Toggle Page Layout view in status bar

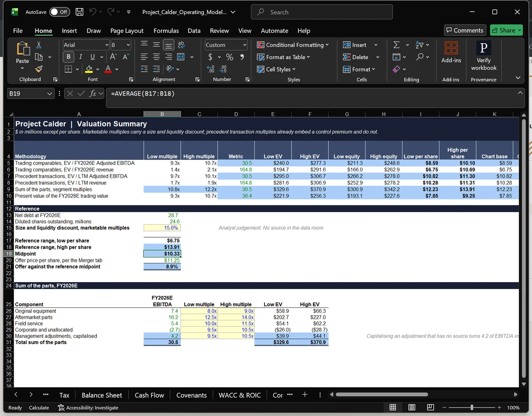click(412, 407)
